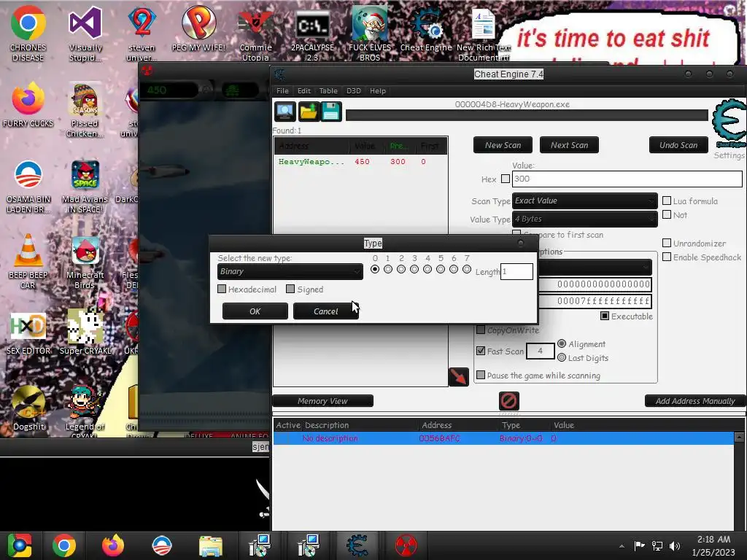747x560 pixels.
Task: Open the steven univer... desktop icon
Action: coord(142,34)
